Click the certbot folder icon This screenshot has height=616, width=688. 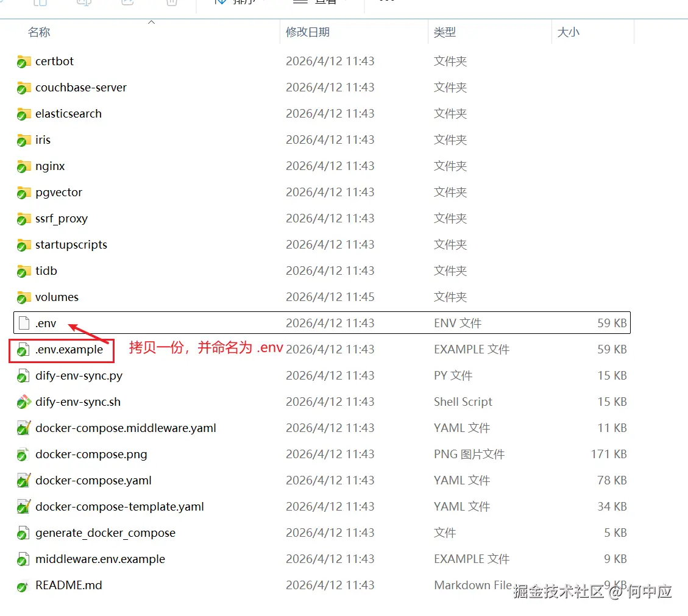coord(24,62)
